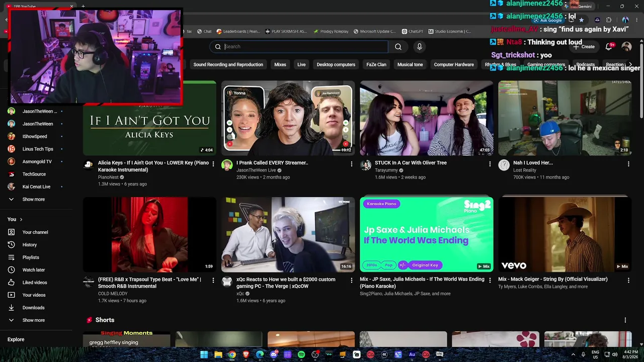The height and width of the screenshot is (362, 644).
Task: Open YouTube notifications bell
Action: pyautogui.click(x=610, y=47)
